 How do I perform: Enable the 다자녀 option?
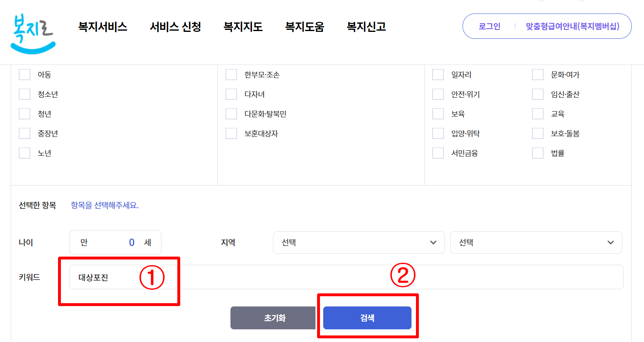(231, 94)
